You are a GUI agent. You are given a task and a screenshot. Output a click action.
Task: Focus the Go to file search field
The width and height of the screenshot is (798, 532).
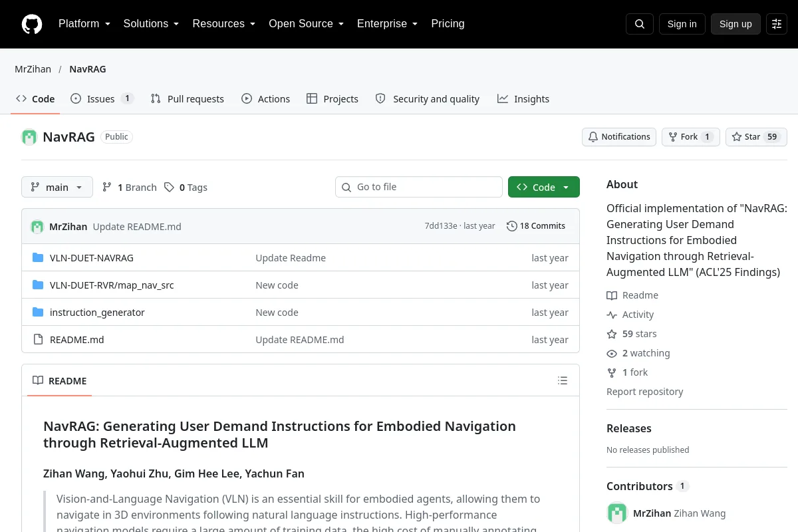click(x=419, y=187)
